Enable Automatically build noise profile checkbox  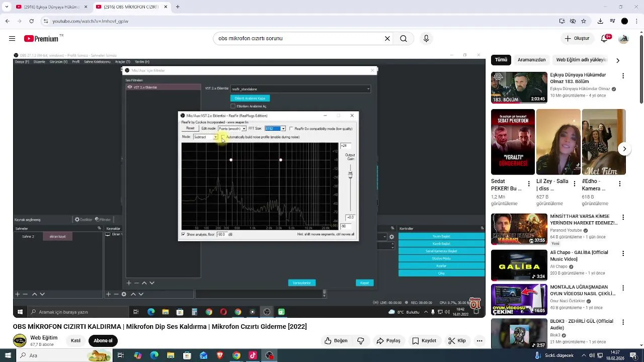pyautogui.click(x=223, y=137)
